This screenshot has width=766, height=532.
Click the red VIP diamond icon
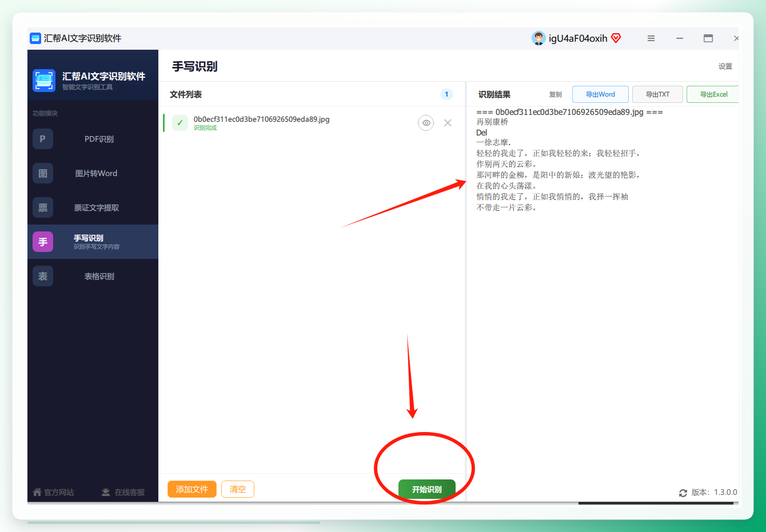click(x=616, y=38)
